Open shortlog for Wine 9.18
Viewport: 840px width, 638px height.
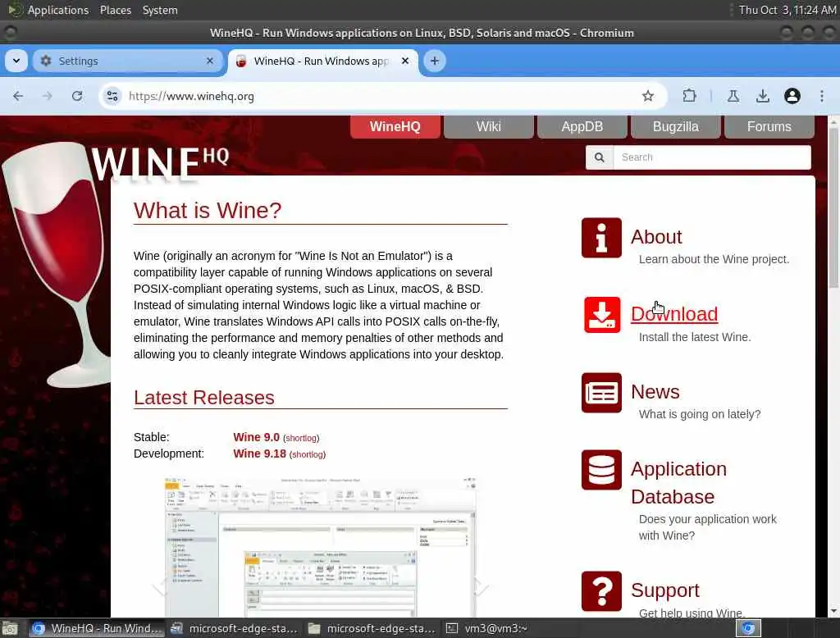(308, 455)
